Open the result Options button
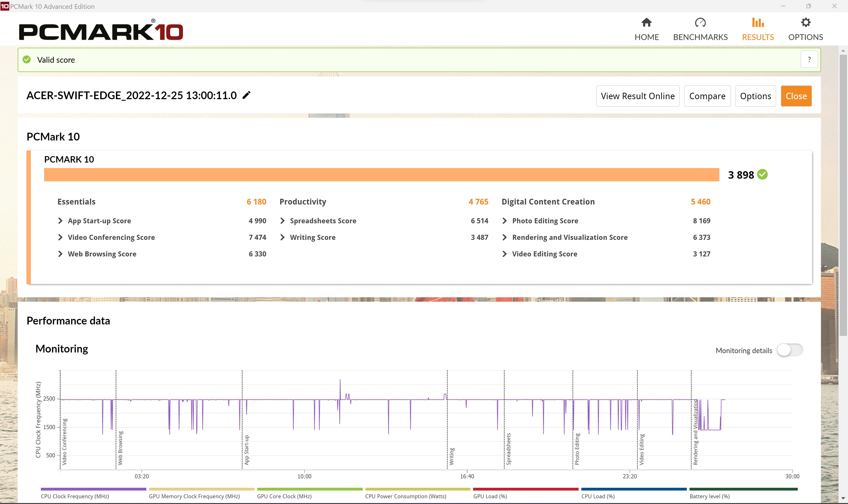848x504 pixels. (755, 96)
